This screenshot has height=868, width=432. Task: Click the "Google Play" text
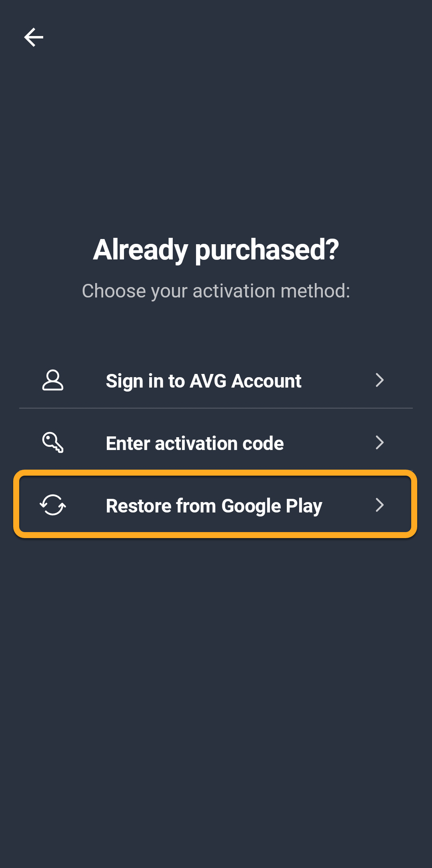pyautogui.click(x=272, y=506)
